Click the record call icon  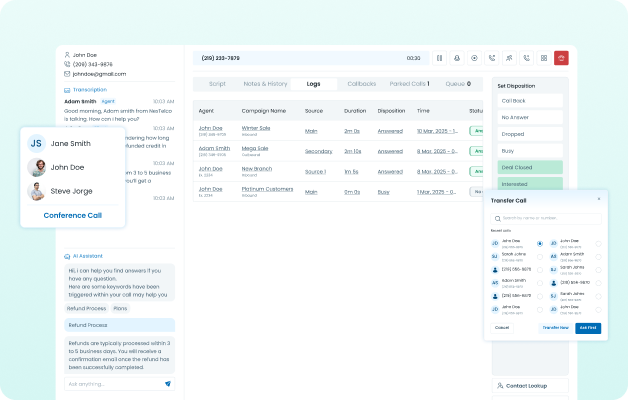click(474, 59)
